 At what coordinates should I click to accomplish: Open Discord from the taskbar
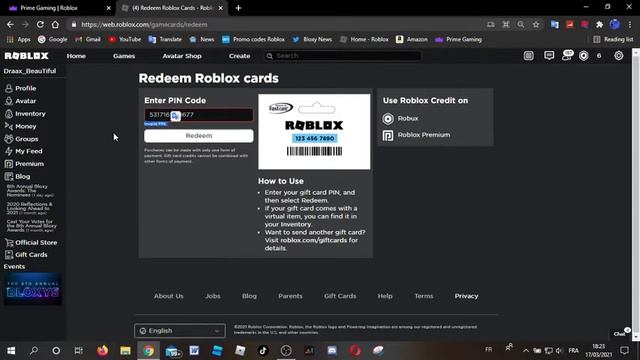point(332,350)
